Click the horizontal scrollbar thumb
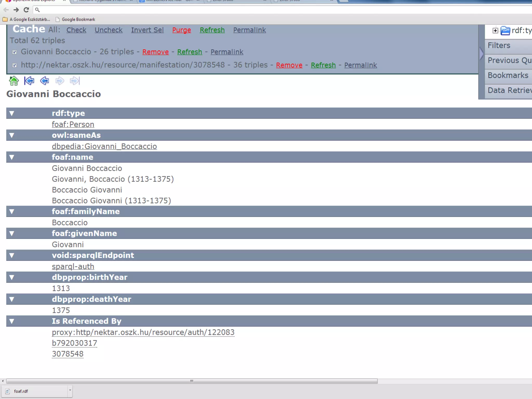The image size is (532, 399). (x=192, y=381)
